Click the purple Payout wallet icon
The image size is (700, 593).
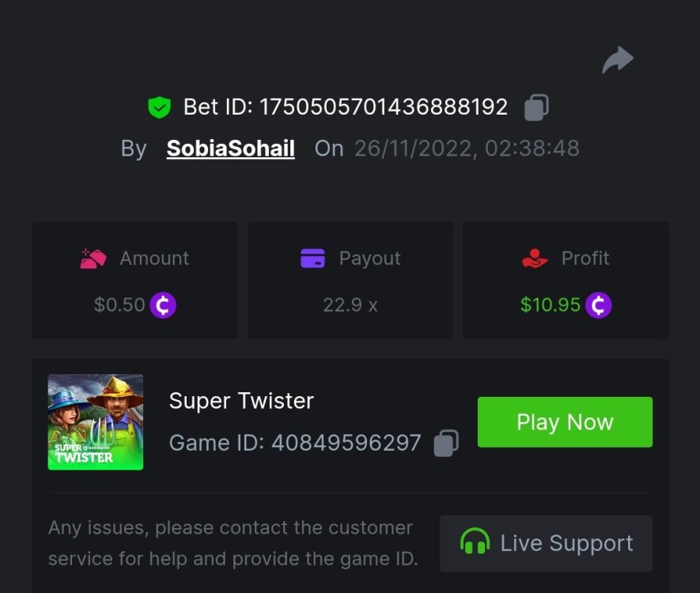(312, 258)
